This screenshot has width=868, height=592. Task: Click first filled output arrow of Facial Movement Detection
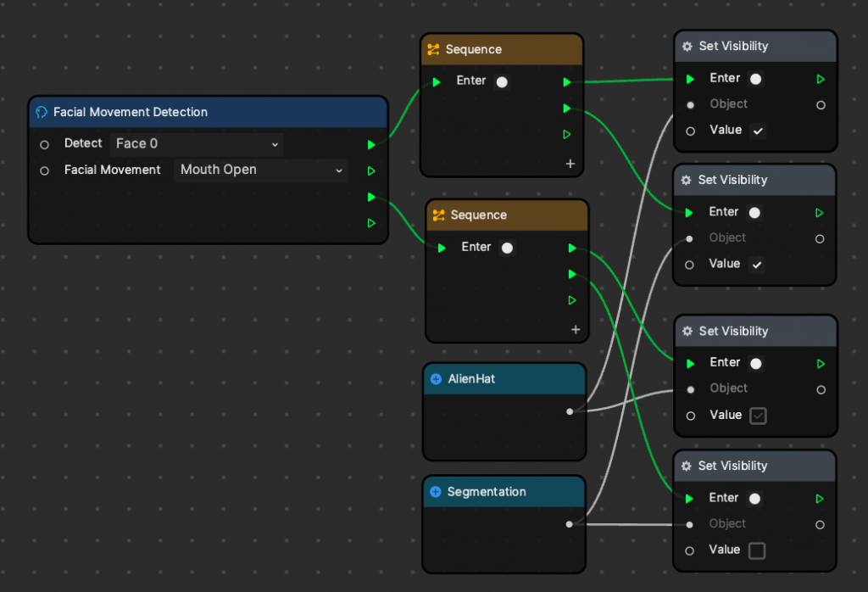371,144
